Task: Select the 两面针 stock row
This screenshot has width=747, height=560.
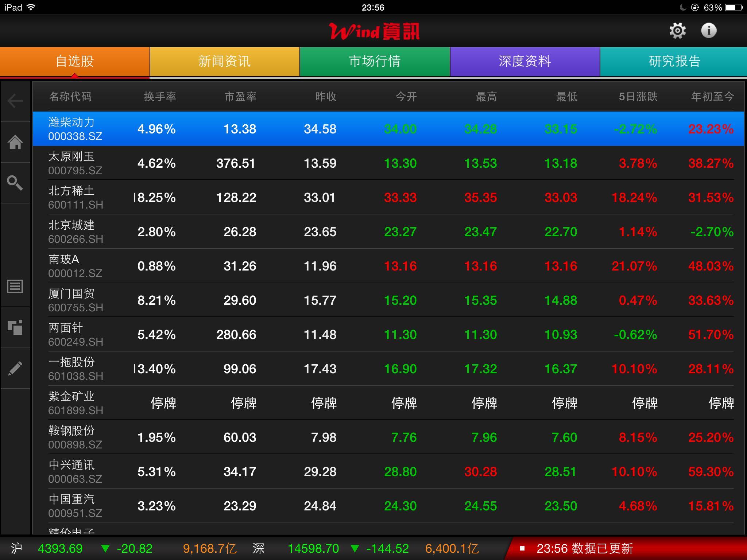Action: point(388,334)
